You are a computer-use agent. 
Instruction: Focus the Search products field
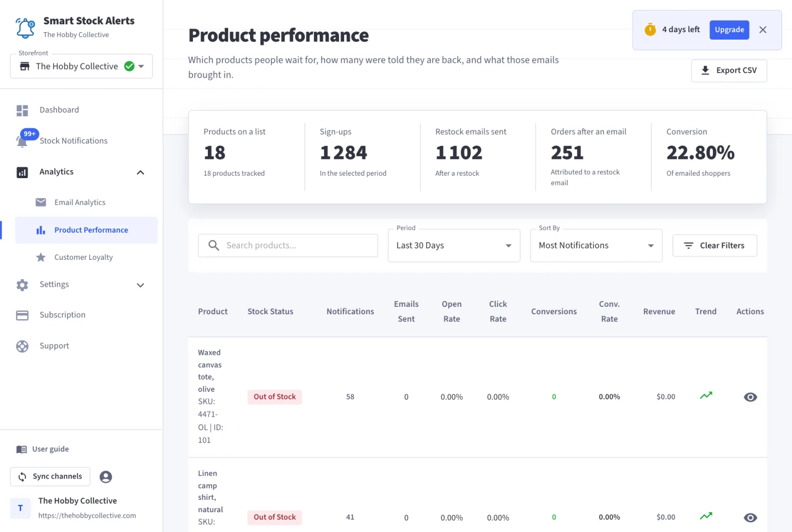click(x=288, y=245)
